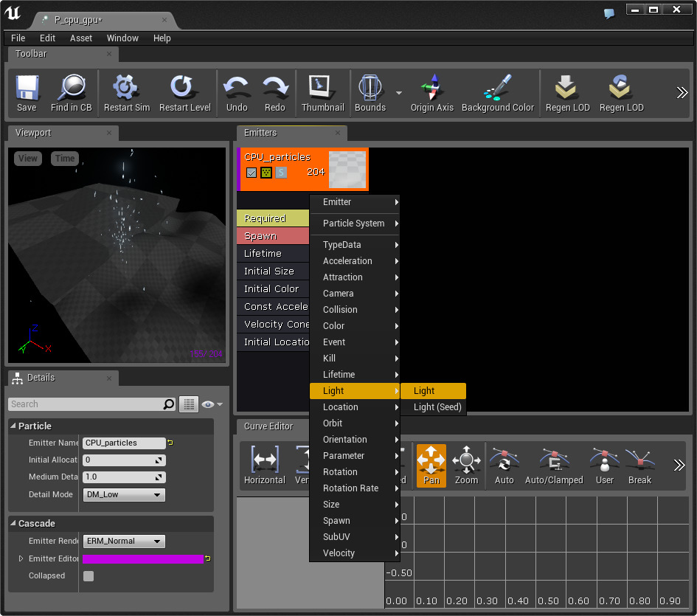The height and width of the screenshot is (616, 697).
Task: Toggle the Collapsed checkbox in Cascade
Action: pos(89,576)
